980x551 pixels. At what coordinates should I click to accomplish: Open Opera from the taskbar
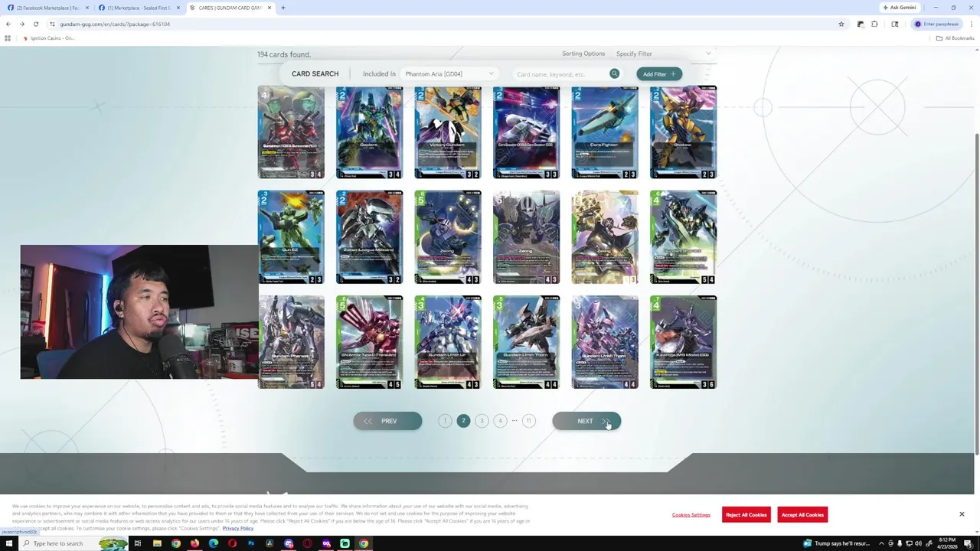pyautogui.click(x=232, y=543)
